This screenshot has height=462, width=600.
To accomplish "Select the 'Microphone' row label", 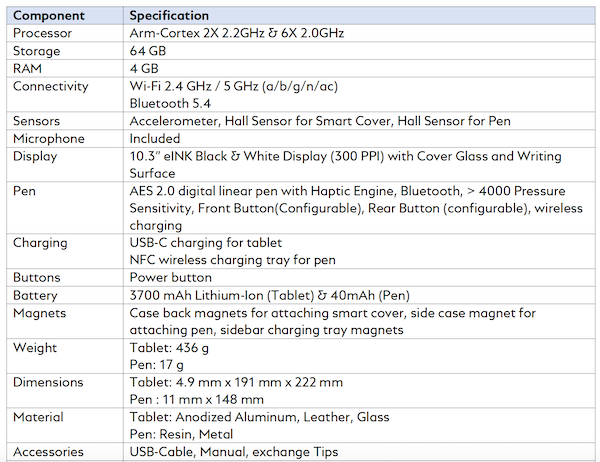I will [49, 139].
